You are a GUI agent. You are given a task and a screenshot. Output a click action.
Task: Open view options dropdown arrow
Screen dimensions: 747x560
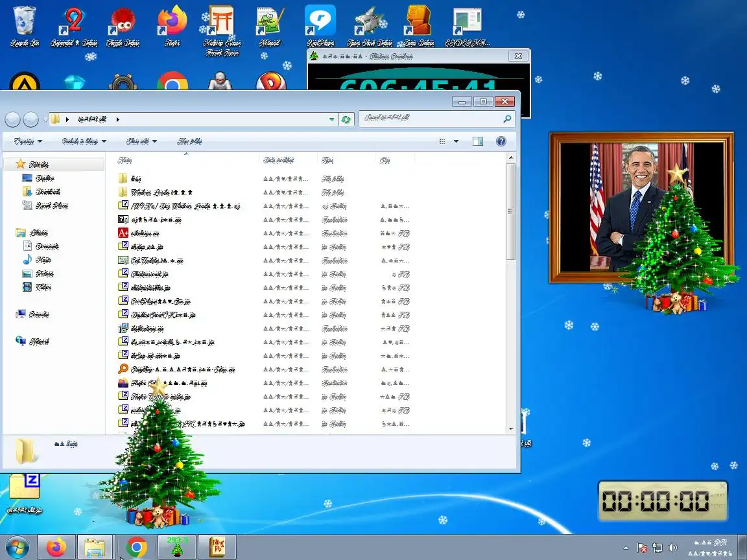coord(456,141)
